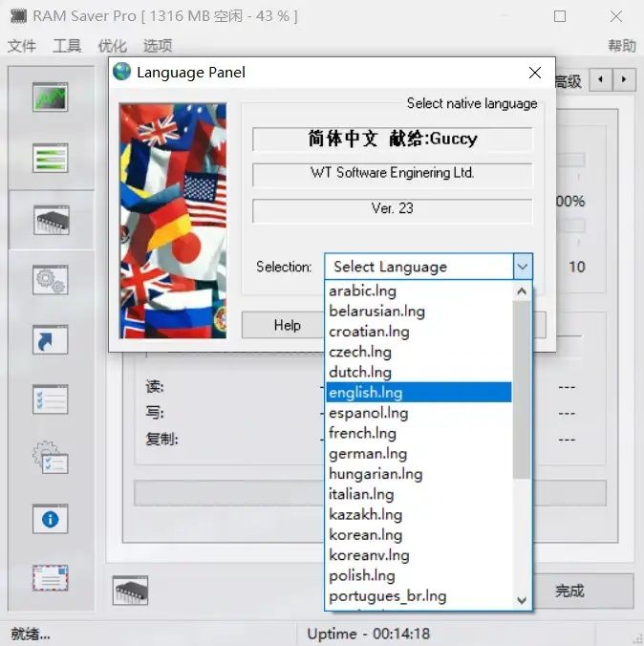Open the memory monitor graph icon in sidebar
This screenshot has width=644, height=646.
[51, 97]
